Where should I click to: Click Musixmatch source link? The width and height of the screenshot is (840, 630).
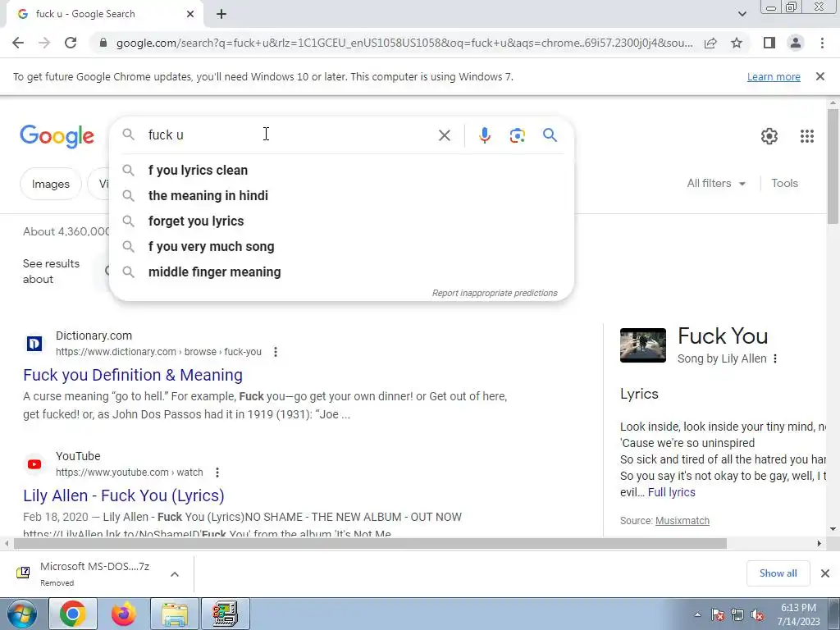[682, 521]
